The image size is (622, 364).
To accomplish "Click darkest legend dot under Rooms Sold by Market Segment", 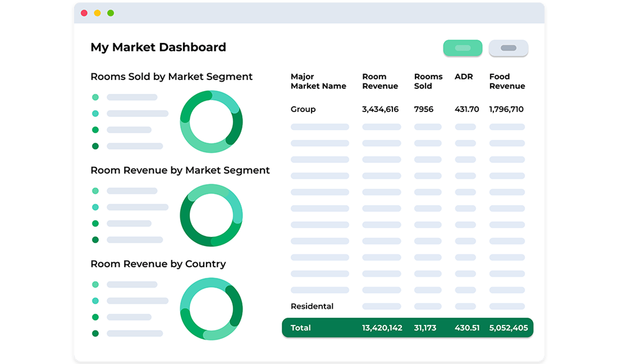I will click(95, 146).
